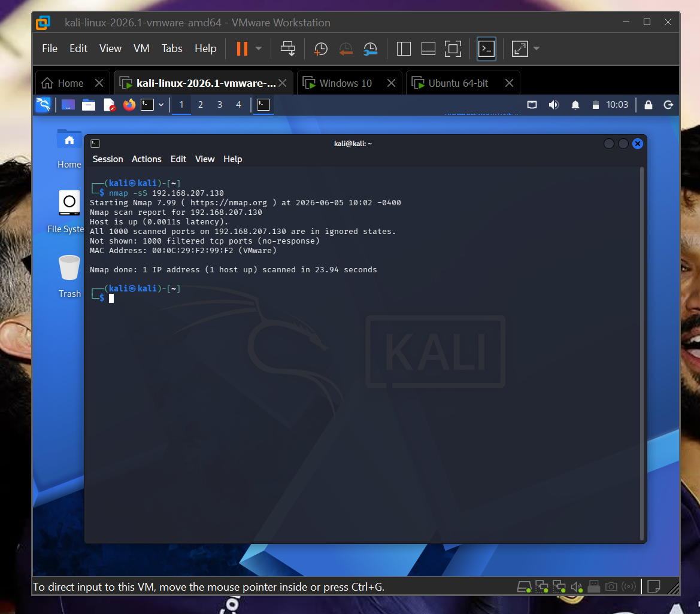Launch the text editor from panel

pos(110,105)
